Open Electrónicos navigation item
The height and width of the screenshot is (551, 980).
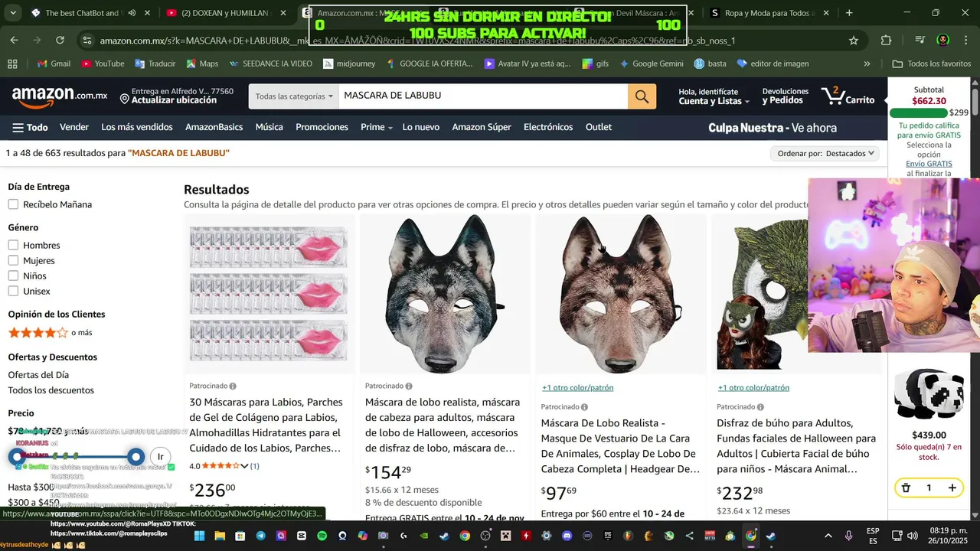pos(548,127)
